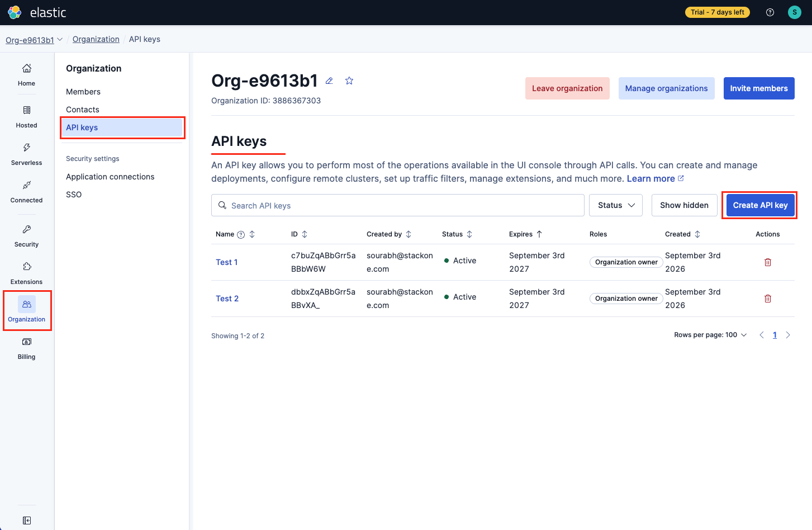
Task: Open the Members section
Action: click(83, 92)
